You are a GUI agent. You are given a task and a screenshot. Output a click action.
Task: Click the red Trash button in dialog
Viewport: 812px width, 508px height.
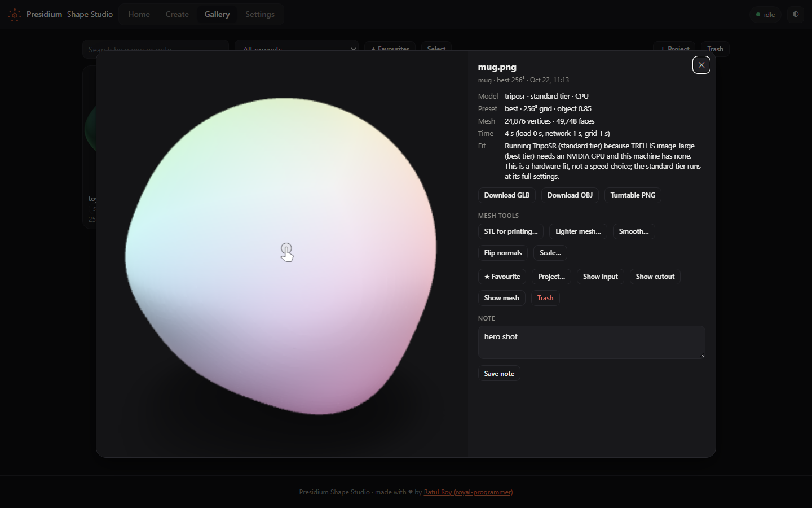(545, 298)
